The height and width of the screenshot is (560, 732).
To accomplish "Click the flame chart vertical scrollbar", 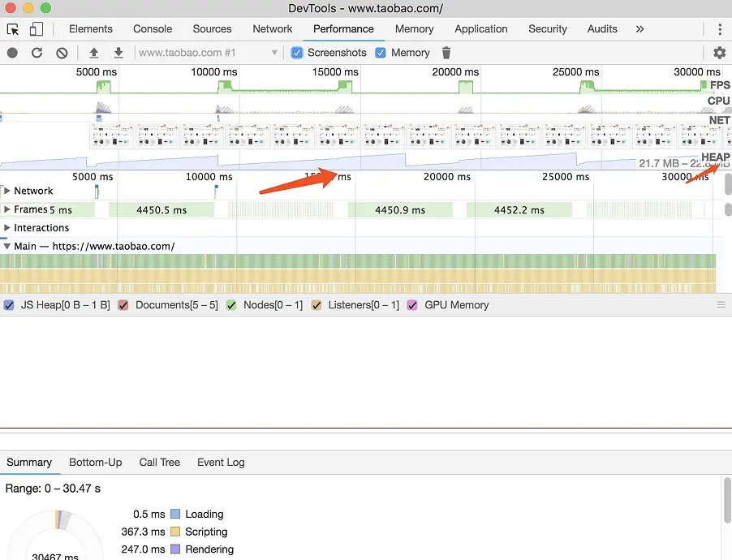I will [728, 184].
